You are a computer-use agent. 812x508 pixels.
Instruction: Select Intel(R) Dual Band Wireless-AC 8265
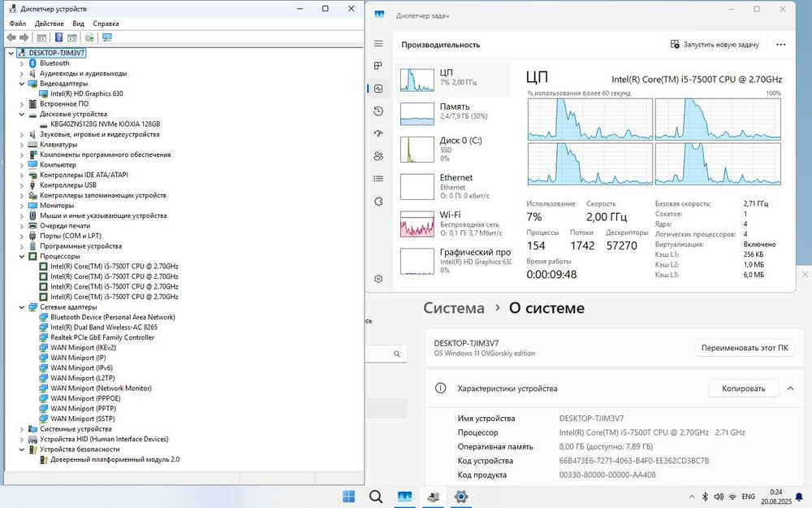pyautogui.click(x=104, y=327)
